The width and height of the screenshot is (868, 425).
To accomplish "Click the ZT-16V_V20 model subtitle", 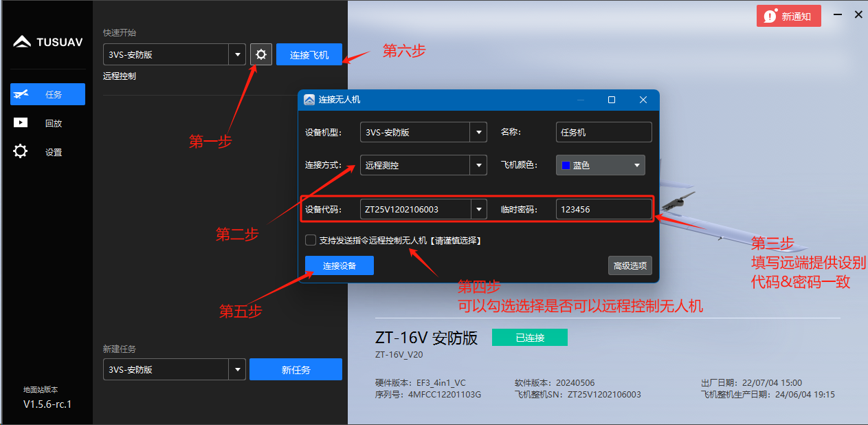I will (401, 355).
